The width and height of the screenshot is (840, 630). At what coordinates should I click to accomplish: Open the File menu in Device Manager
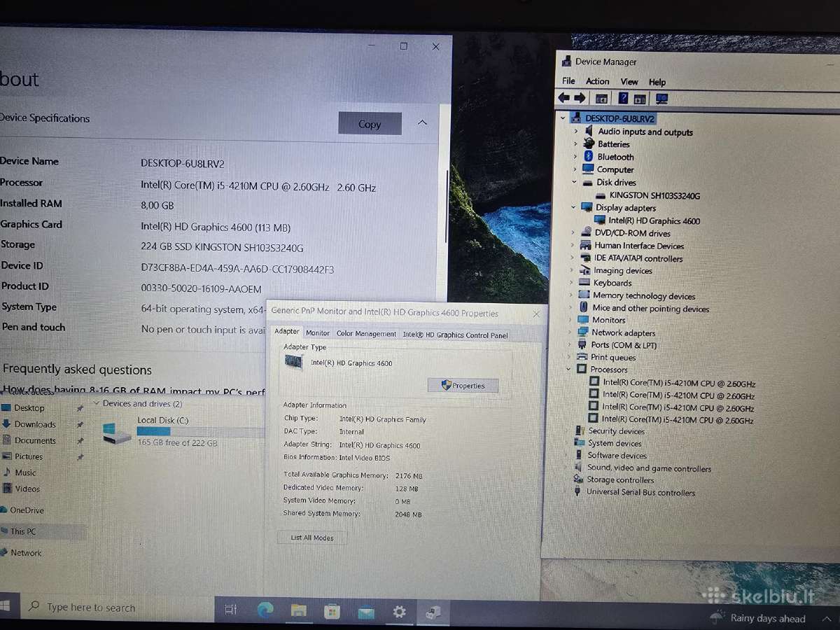(x=568, y=81)
